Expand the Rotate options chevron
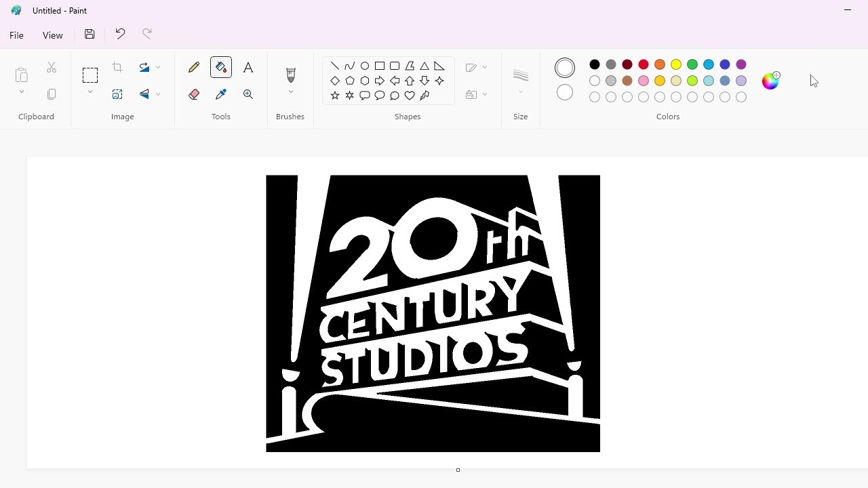Viewport: 868px width, 488px height. [x=158, y=67]
